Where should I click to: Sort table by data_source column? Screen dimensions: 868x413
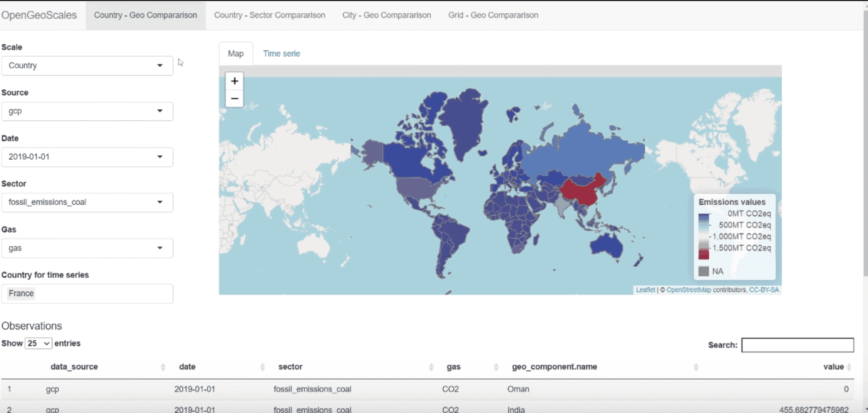74,367
